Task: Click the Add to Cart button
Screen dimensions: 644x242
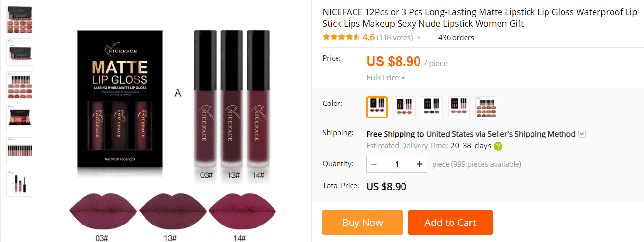Action: click(450, 223)
